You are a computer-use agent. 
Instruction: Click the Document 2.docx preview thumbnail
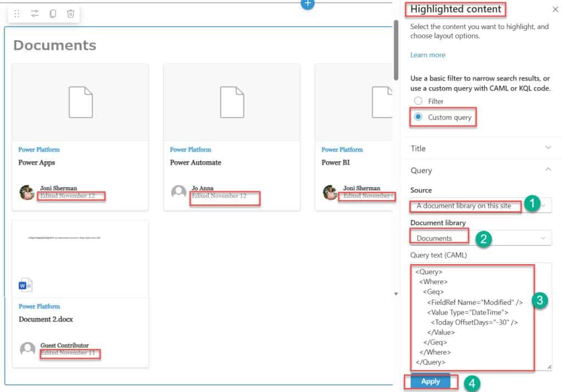pos(80,259)
